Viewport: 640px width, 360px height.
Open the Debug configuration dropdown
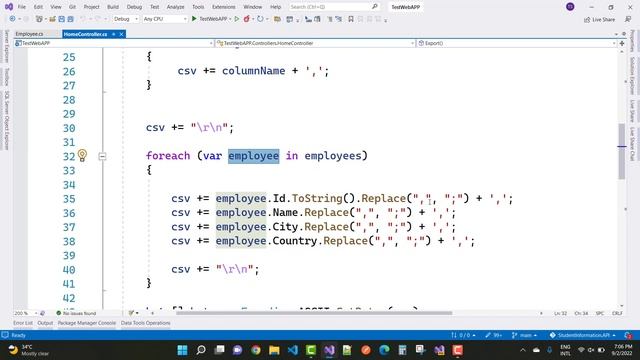click(126, 19)
